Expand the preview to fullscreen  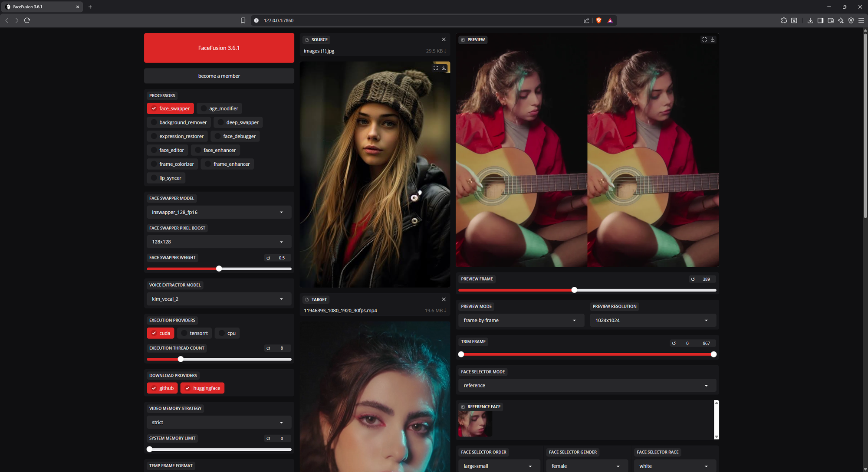click(x=704, y=39)
